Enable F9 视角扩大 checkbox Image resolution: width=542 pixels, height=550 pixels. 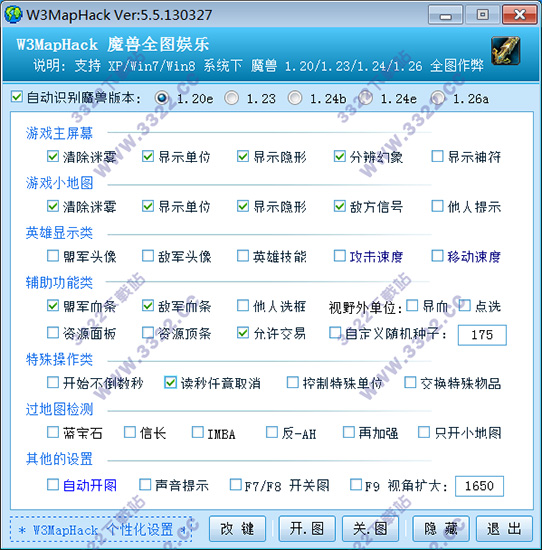[356, 485]
